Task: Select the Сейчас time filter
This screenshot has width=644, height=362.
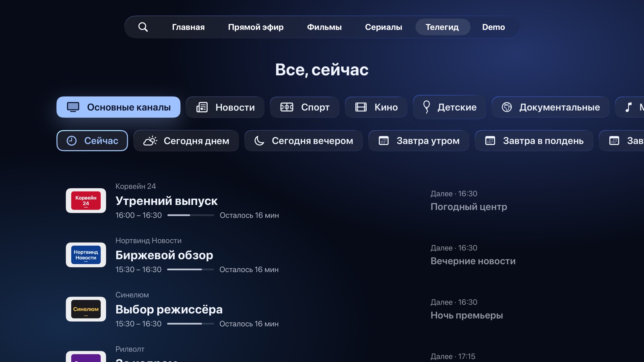Action: [92, 141]
